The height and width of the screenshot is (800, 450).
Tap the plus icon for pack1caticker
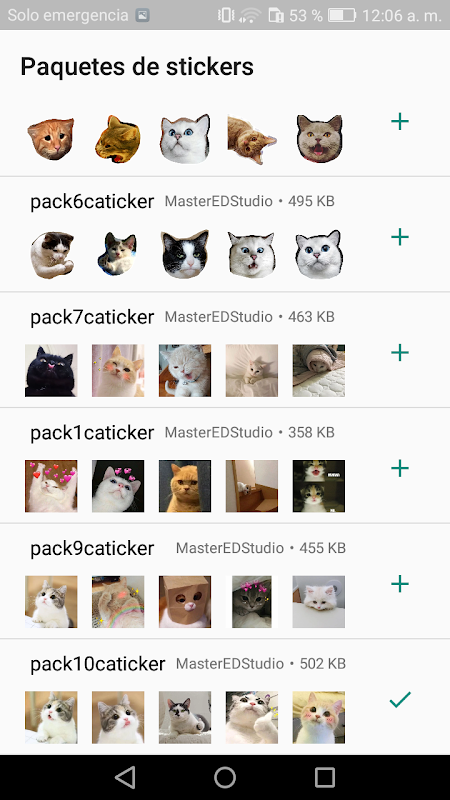(x=400, y=468)
